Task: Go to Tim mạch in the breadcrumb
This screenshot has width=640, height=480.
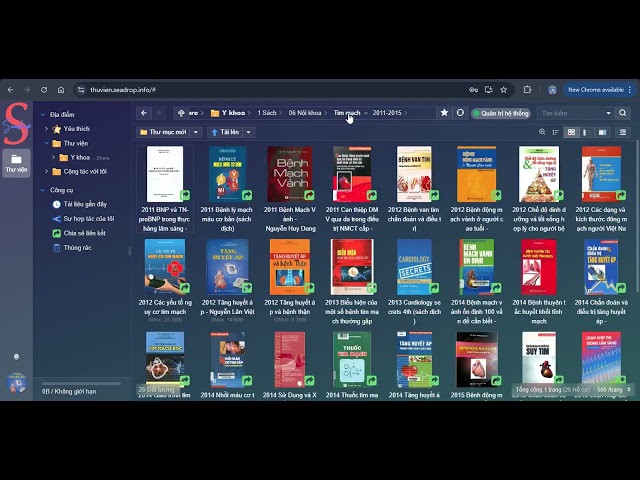Action: (x=347, y=113)
